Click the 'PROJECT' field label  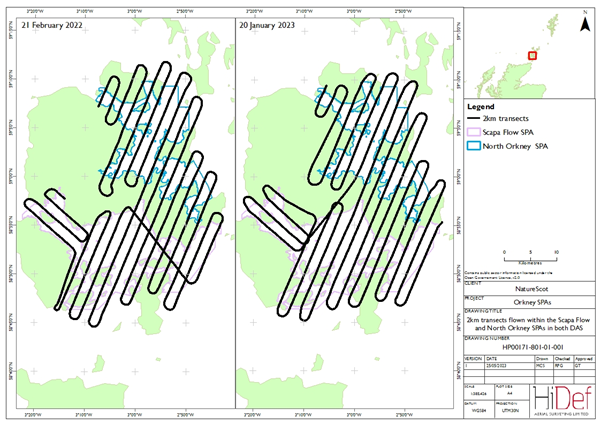pyautogui.click(x=474, y=298)
